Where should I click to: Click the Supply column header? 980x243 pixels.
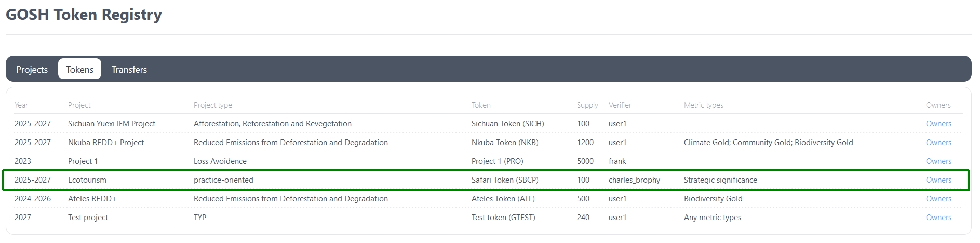(587, 105)
